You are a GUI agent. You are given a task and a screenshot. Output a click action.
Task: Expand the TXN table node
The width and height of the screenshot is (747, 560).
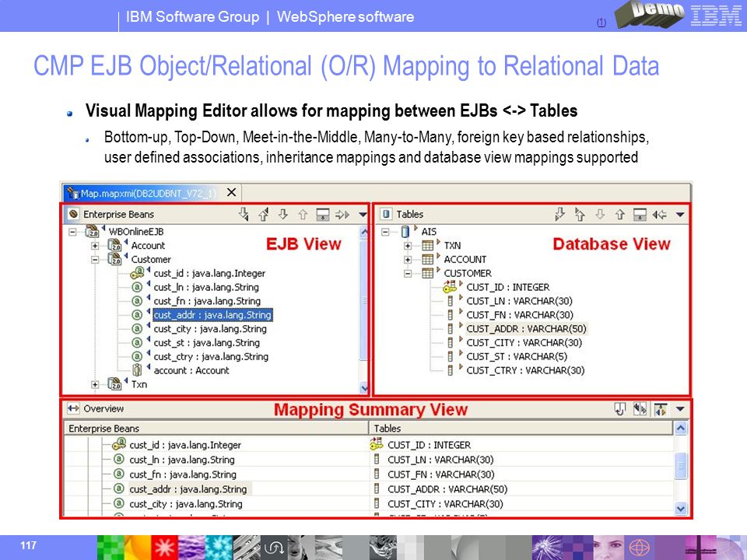(407, 246)
